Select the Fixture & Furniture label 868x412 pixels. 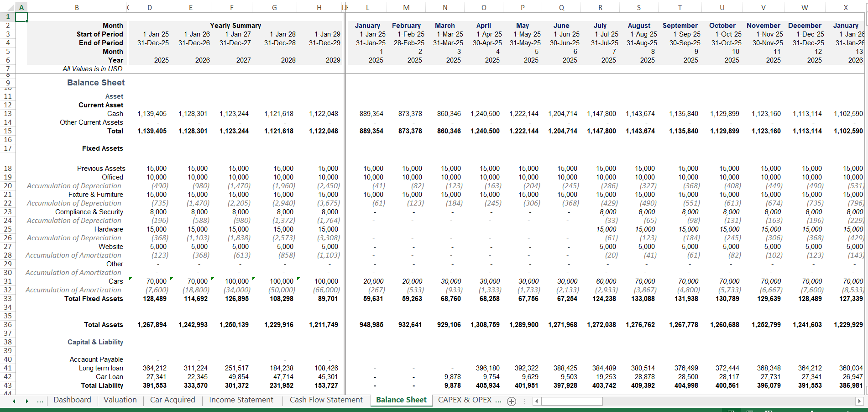pyautogui.click(x=96, y=195)
